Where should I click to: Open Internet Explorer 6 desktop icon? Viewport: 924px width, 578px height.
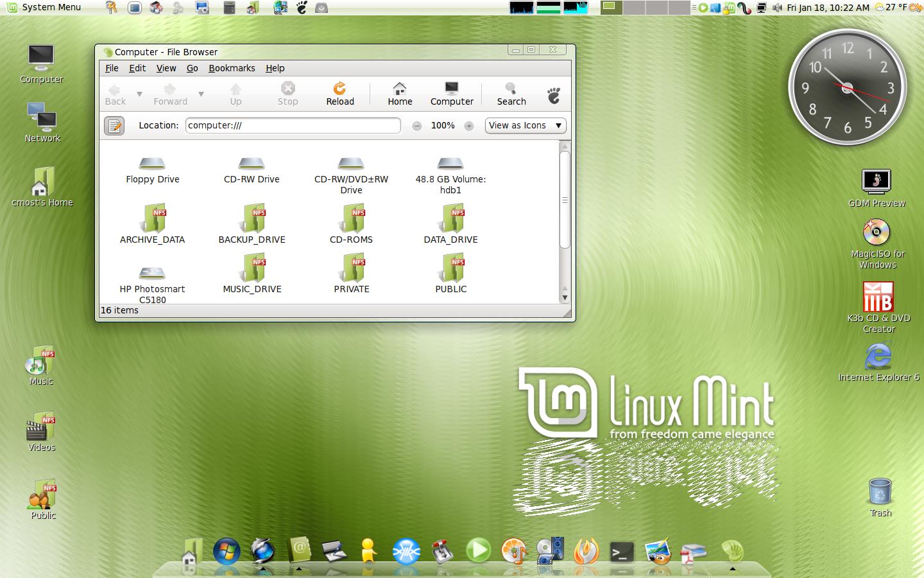(878, 362)
